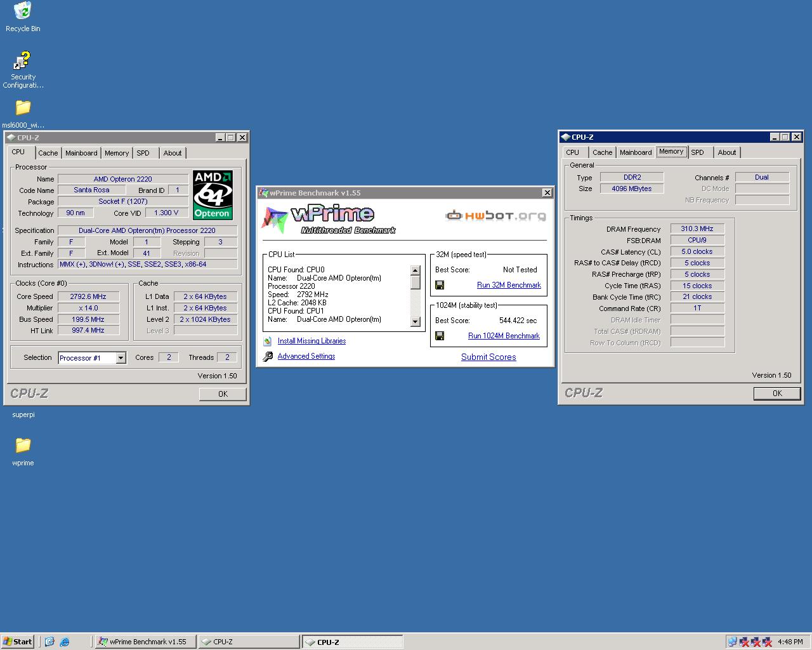Close the wPrime Benchmark window

pyautogui.click(x=547, y=193)
